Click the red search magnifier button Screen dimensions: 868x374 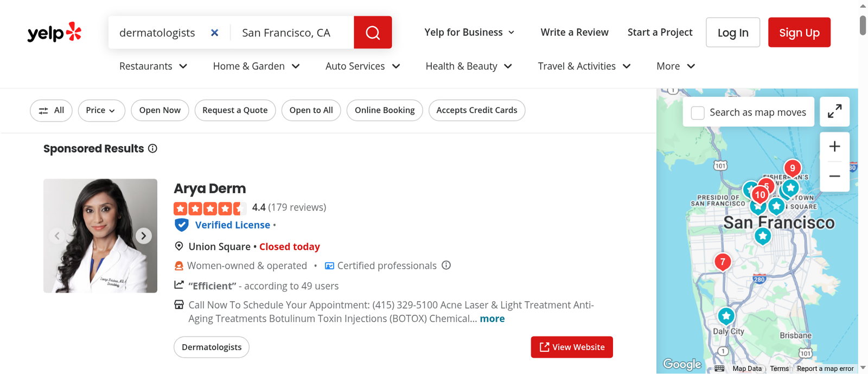tap(373, 33)
